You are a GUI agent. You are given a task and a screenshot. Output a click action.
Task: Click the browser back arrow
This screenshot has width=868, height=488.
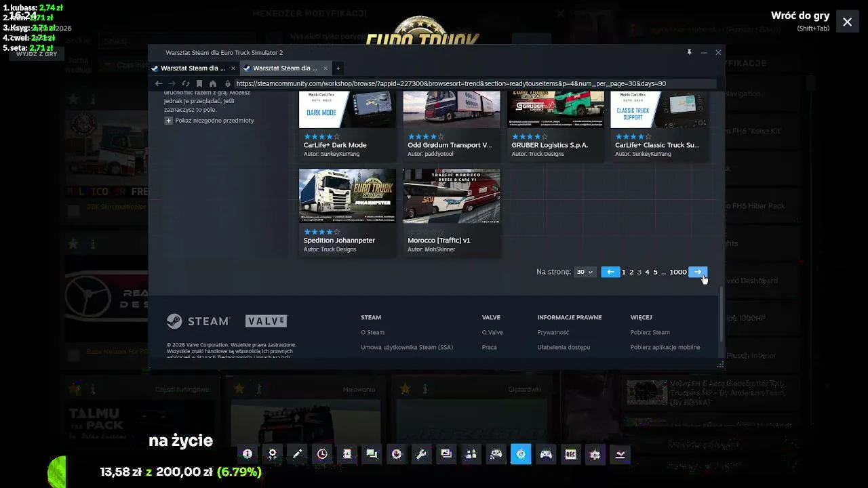coord(159,83)
